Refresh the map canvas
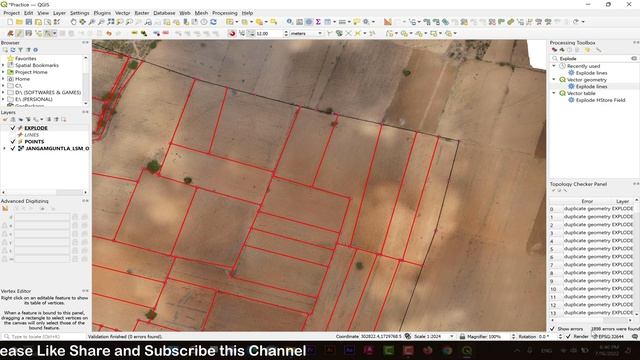 [213, 22]
